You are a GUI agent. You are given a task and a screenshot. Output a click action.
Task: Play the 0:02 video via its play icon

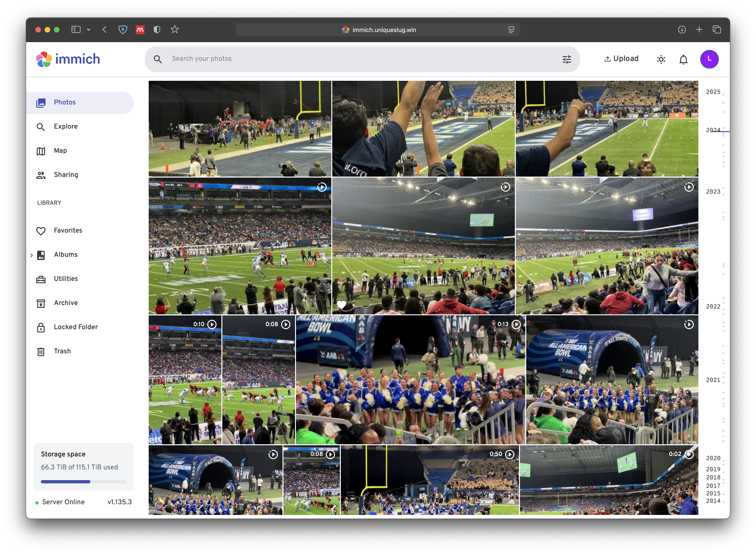(689, 454)
